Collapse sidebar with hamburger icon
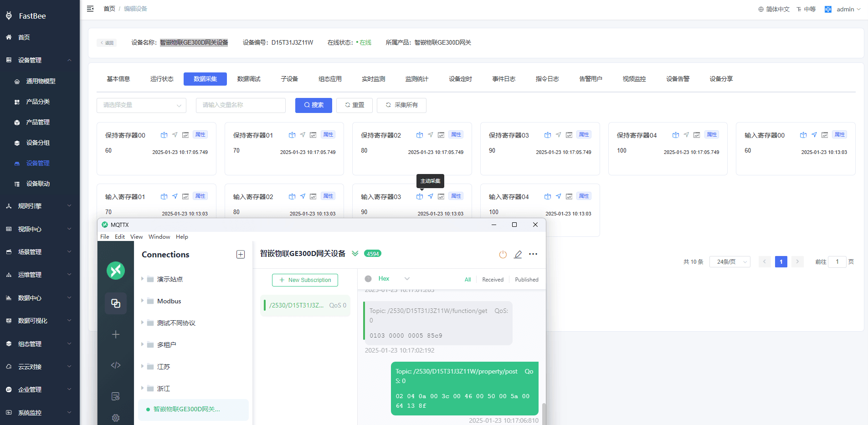 click(x=90, y=9)
